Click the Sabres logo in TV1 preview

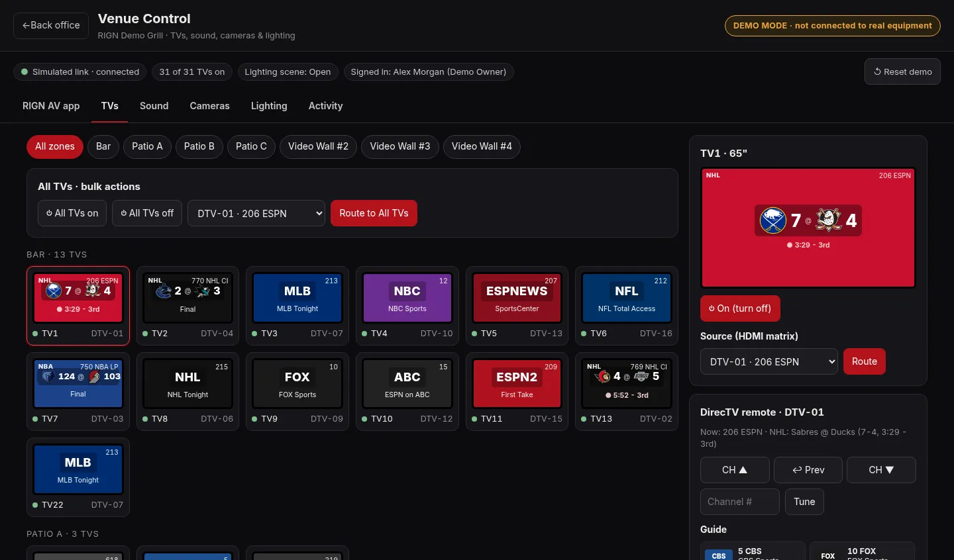point(772,220)
